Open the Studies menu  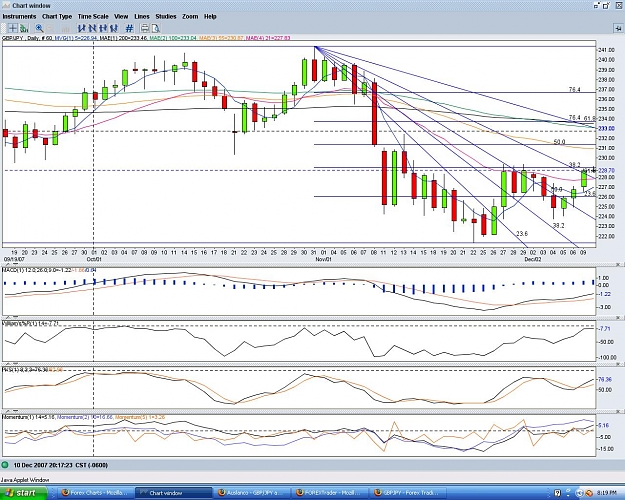[166, 16]
